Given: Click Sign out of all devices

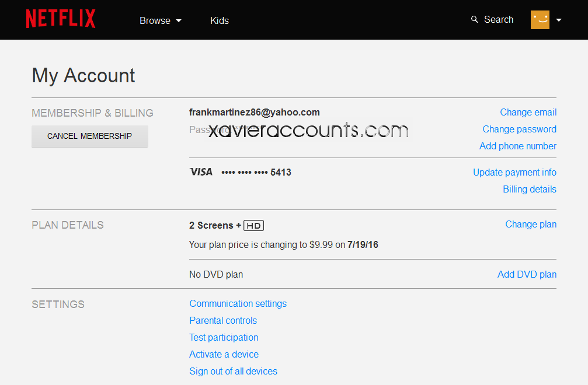Looking at the screenshot, I should tap(233, 371).
